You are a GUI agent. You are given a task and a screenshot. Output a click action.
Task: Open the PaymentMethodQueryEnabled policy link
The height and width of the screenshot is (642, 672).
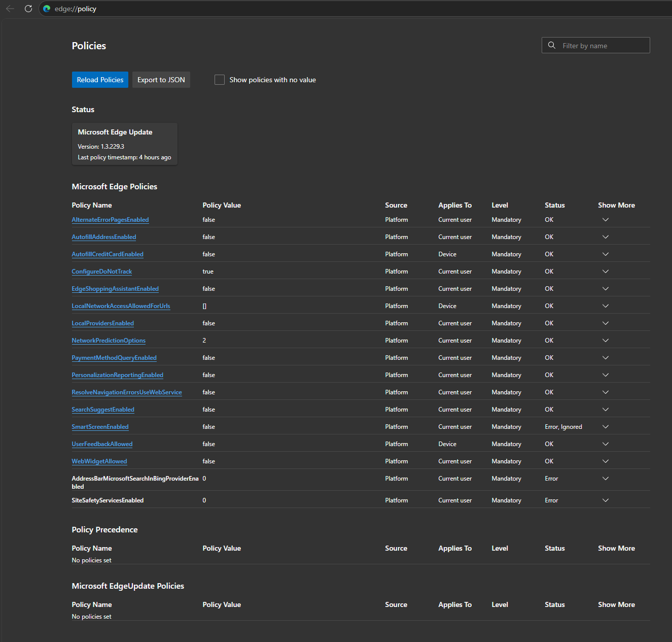[114, 358]
